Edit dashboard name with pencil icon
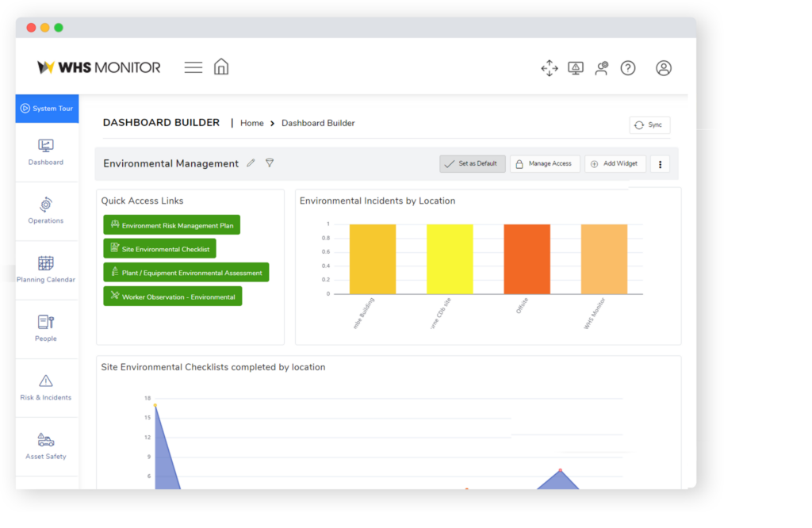812x528 pixels. (251, 163)
